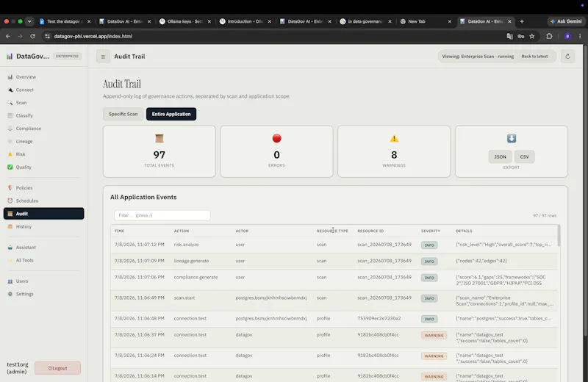Viewport: 588px width, 382px height.
Task: Click the TIME column header
Action: coord(119,231)
